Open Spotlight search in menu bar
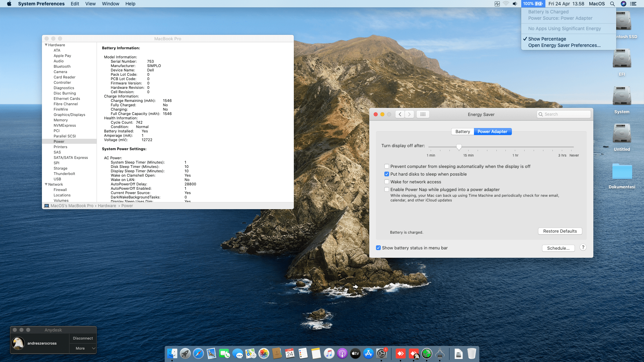Image resolution: width=644 pixels, height=362 pixels. (612, 4)
